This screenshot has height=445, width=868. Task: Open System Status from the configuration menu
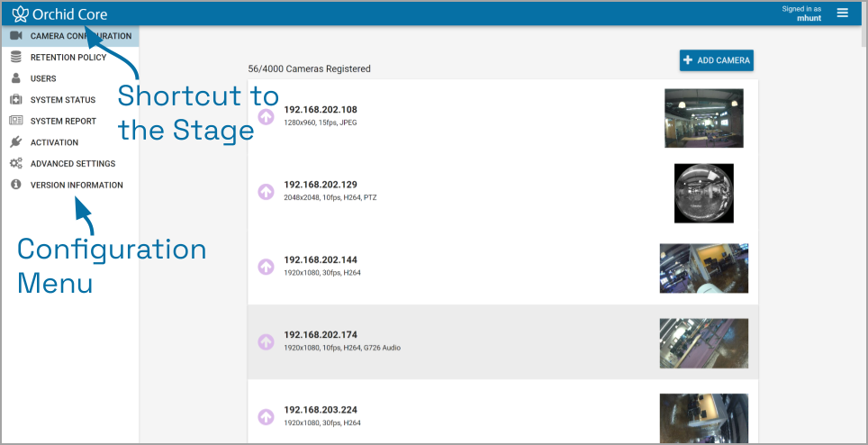pos(69,100)
